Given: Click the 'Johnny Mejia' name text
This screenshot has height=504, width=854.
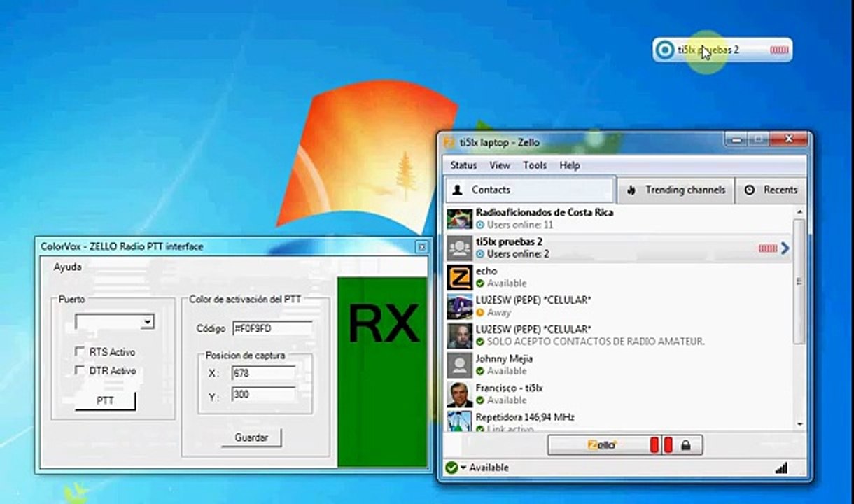Looking at the screenshot, I should pyautogui.click(x=504, y=358).
